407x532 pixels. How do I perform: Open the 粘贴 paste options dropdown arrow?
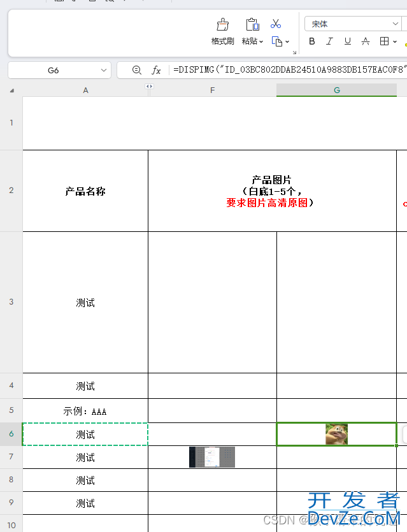tap(262, 41)
